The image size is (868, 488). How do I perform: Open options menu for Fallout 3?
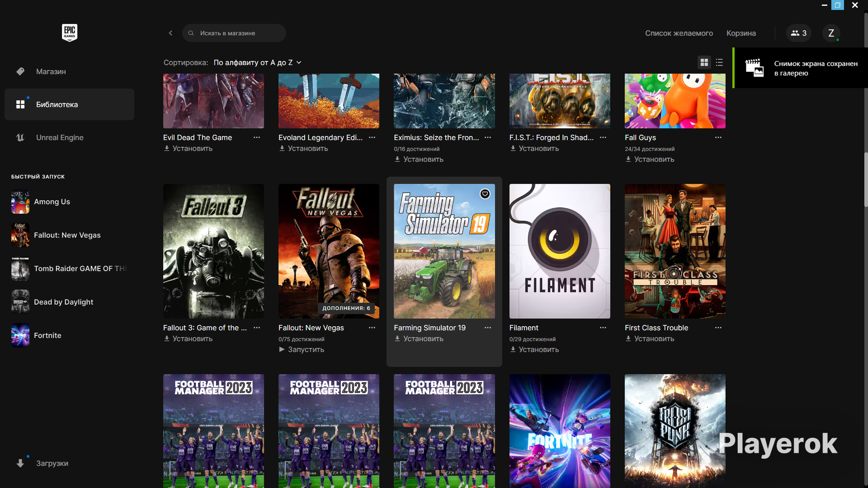257,328
